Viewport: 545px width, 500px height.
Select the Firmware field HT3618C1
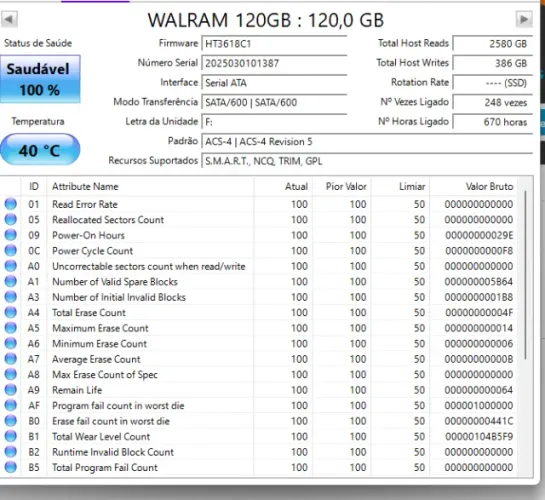click(x=274, y=44)
